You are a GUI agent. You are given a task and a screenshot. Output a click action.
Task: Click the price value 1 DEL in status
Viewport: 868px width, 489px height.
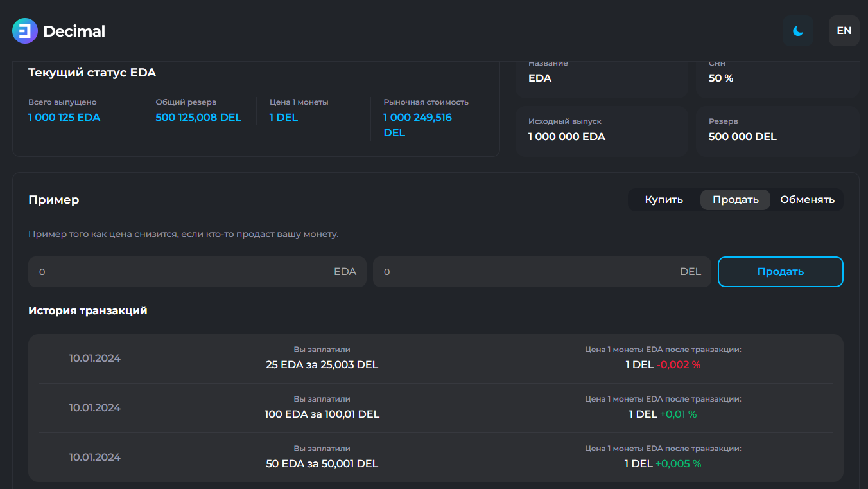284,118
